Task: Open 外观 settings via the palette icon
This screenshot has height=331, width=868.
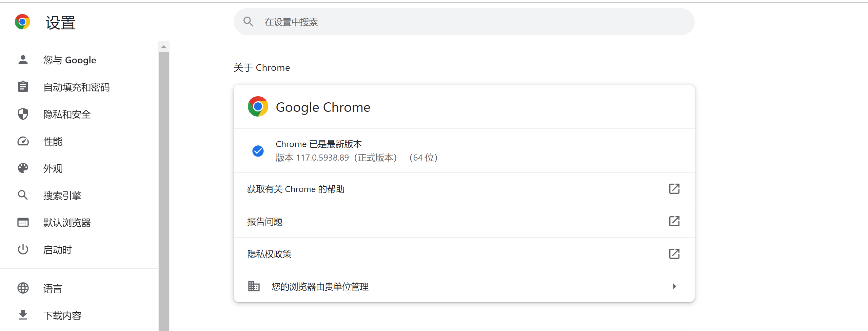Action: click(23, 168)
